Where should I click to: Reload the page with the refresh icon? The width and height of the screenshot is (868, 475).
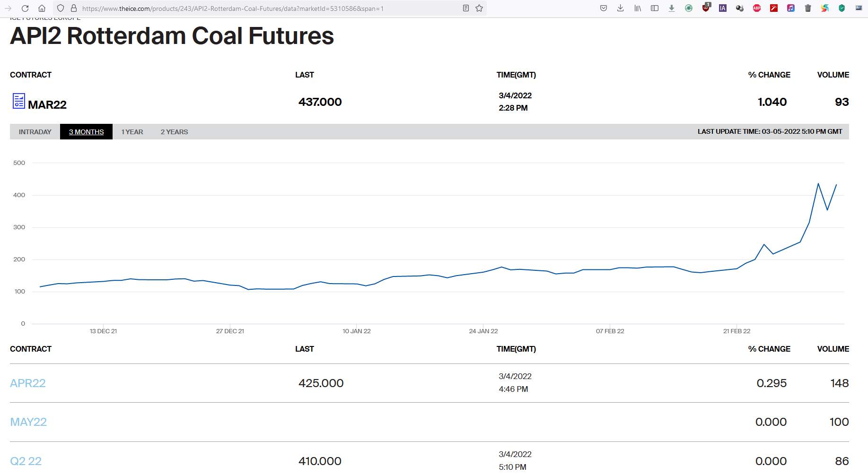[25, 9]
